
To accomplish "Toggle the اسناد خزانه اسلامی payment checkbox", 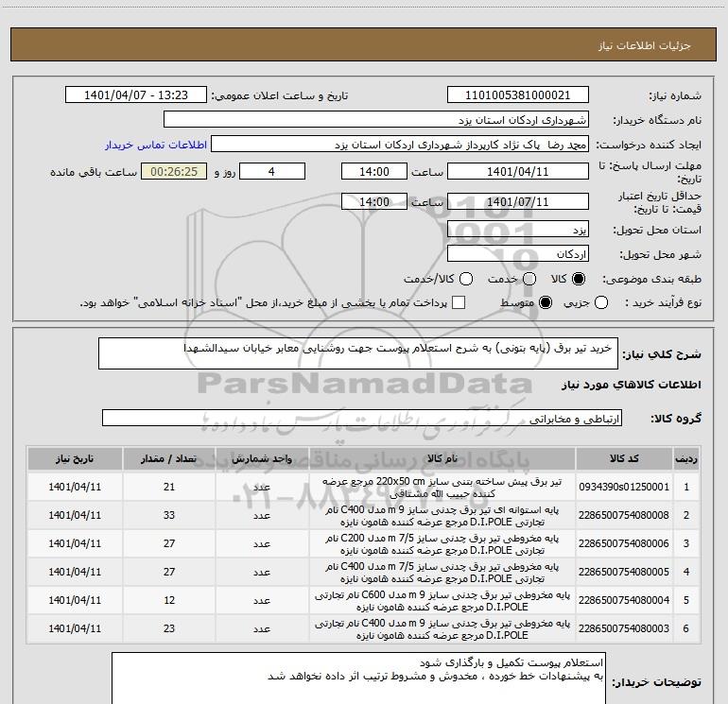I will click(459, 302).
